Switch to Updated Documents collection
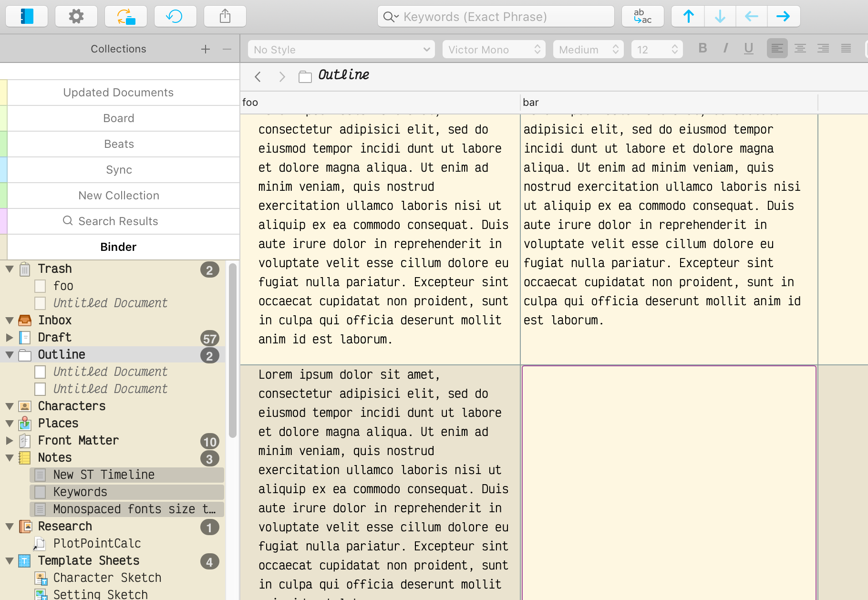This screenshot has width=868, height=600. 118,93
